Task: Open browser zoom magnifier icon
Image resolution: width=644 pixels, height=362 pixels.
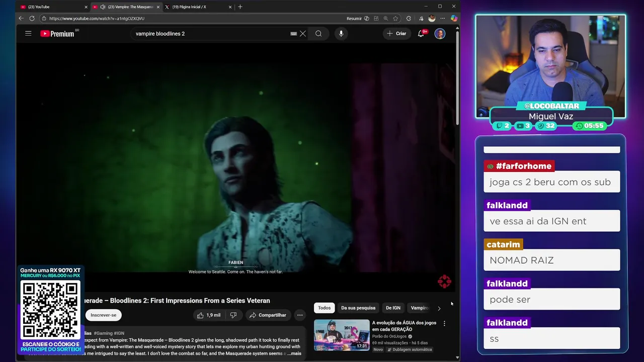Action: [386, 19]
